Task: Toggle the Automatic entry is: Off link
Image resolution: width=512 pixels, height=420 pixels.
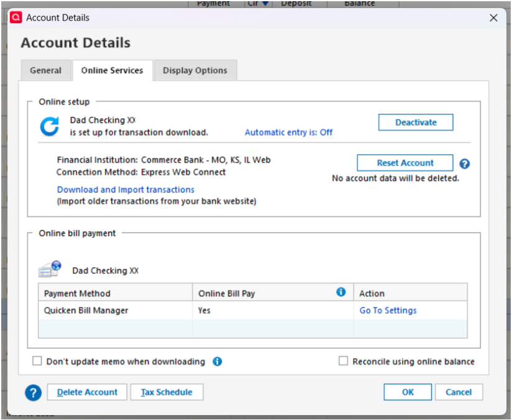Action: (x=289, y=132)
